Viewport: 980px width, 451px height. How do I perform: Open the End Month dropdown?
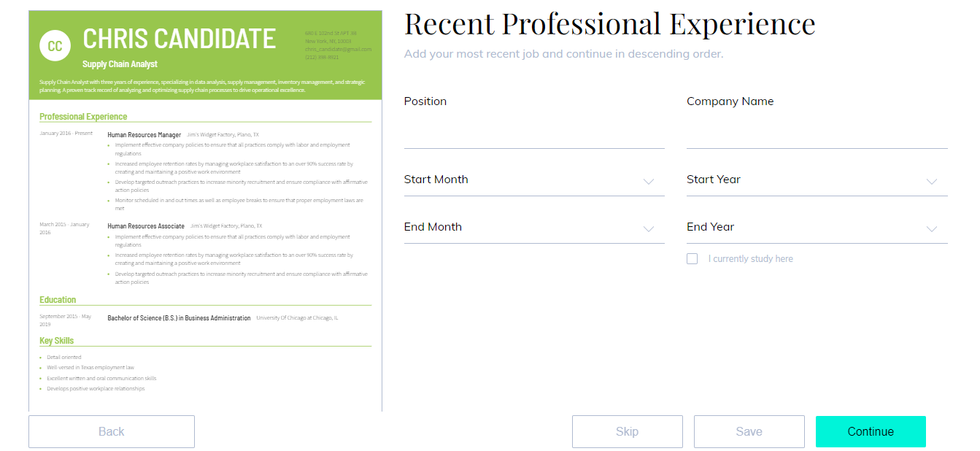click(534, 228)
